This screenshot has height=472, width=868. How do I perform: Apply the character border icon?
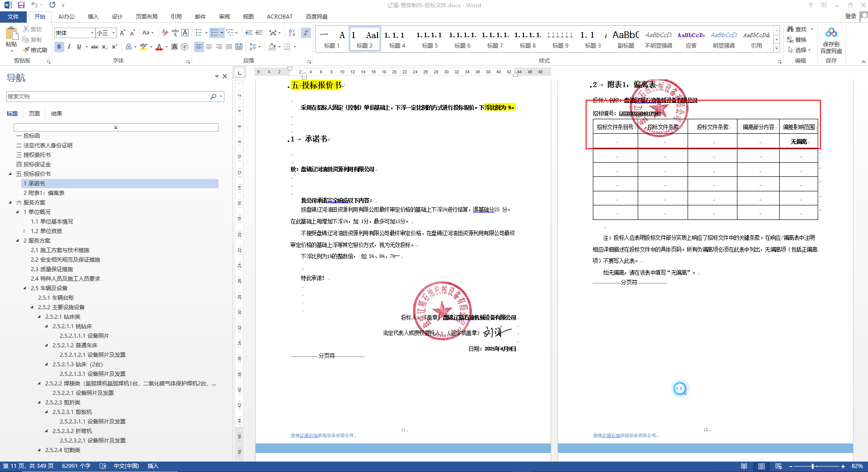185,33
